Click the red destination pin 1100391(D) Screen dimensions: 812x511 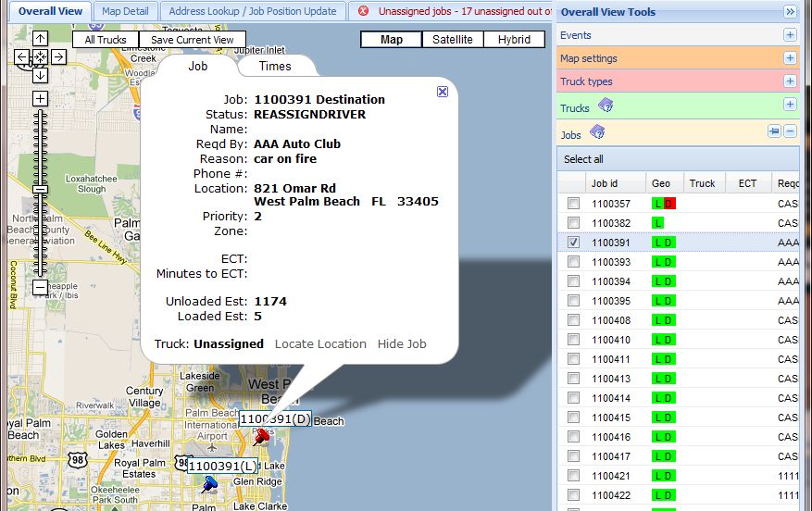261,437
